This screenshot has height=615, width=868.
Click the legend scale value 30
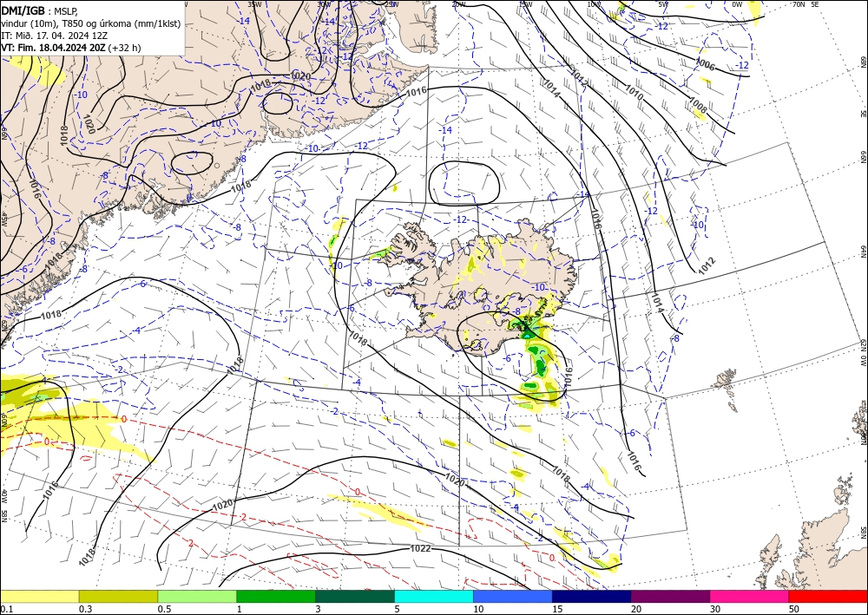click(715, 609)
